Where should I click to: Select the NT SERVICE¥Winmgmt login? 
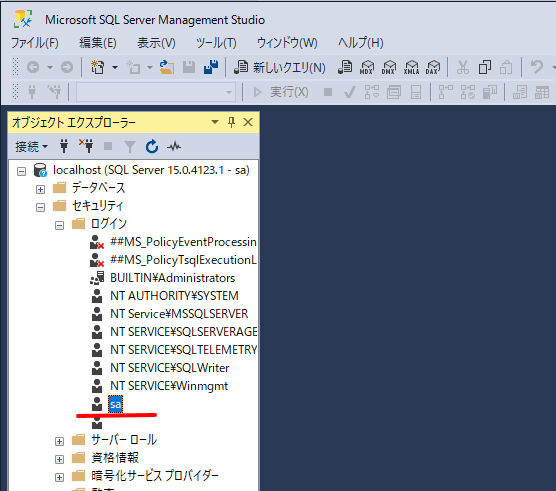click(169, 386)
